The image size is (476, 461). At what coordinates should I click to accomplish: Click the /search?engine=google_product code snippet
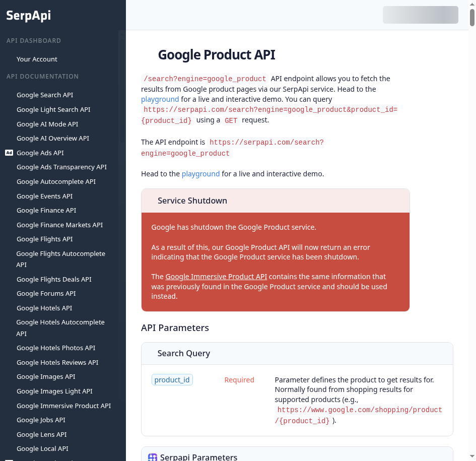pyautogui.click(x=205, y=79)
